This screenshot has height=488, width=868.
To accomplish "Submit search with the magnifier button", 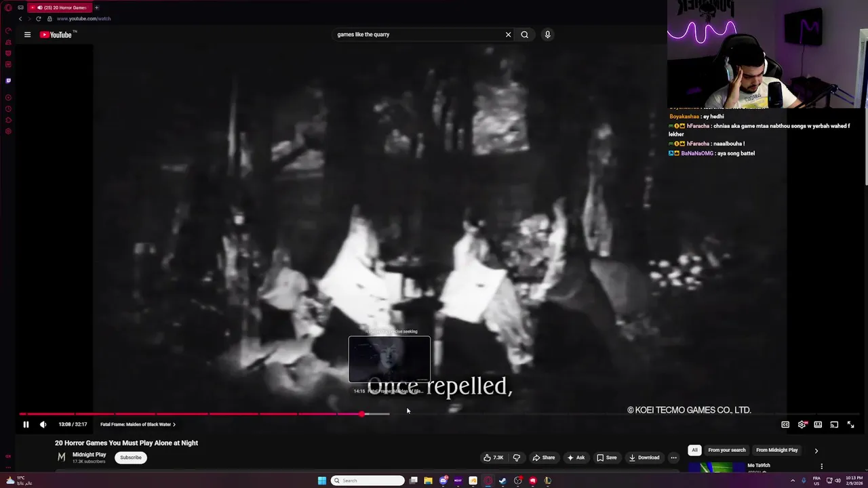I will click(524, 35).
